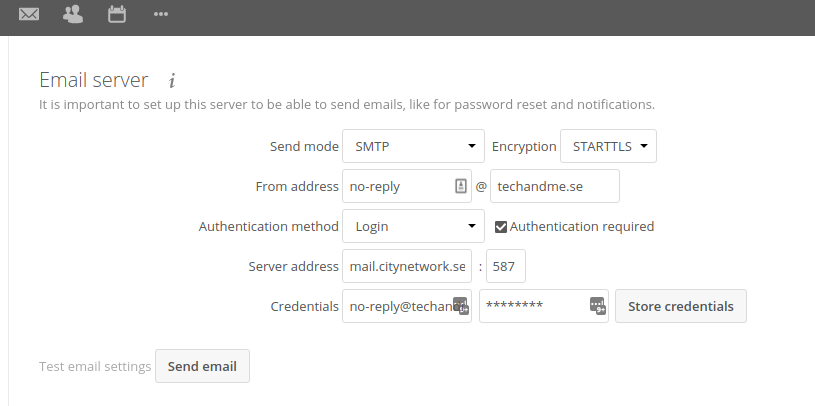This screenshot has height=406, width=815.
Task: Open the Mail app icon
Action: (x=29, y=14)
